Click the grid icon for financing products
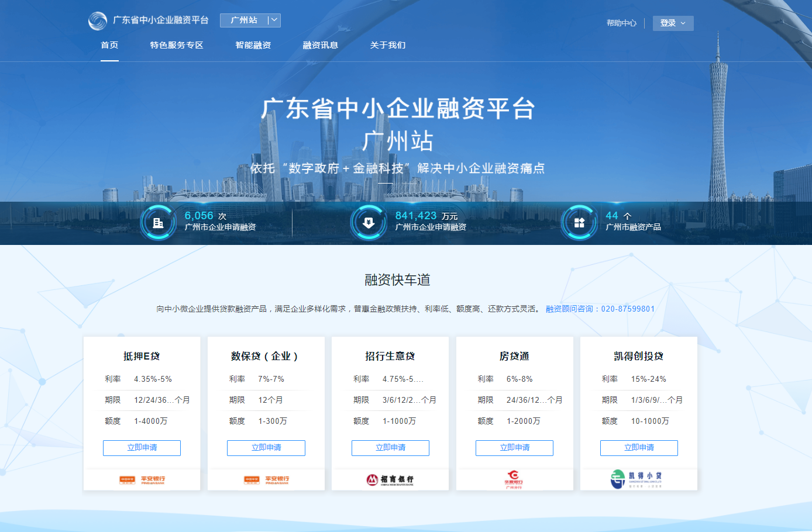This screenshot has height=532, width=812. coord(579,223)
